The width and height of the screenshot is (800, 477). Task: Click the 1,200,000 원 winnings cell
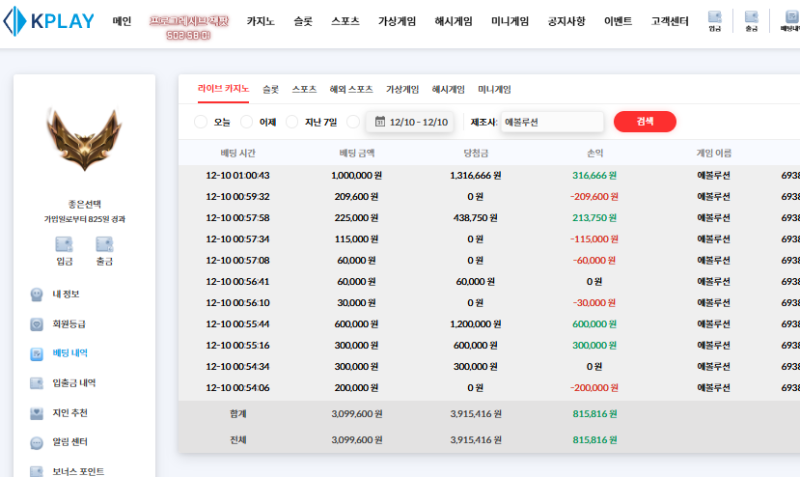[476, 324]
